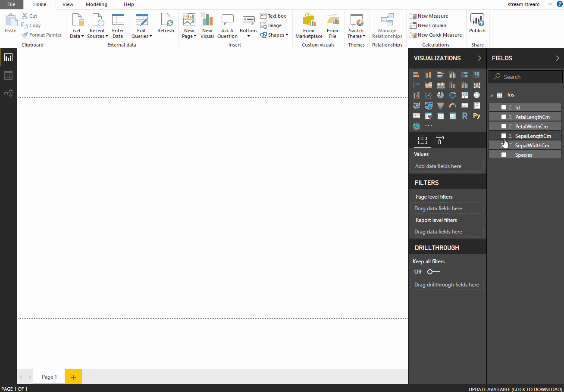The image size is (564, 392).
Task: Select the stacked bar chart visualization
Action: 416,75
